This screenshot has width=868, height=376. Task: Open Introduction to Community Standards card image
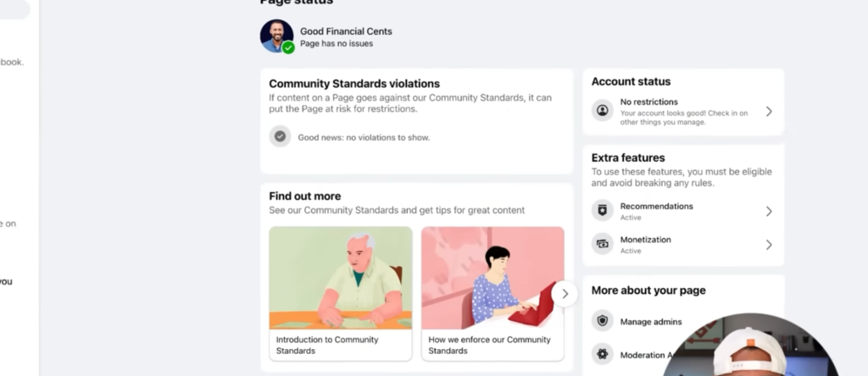tap(341, 278)
